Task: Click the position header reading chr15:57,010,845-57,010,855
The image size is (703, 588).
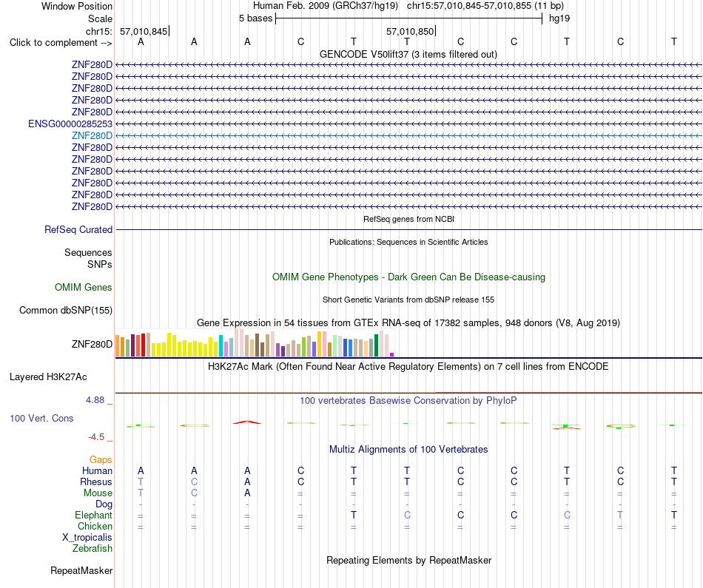Action: (x=469, y=6)
